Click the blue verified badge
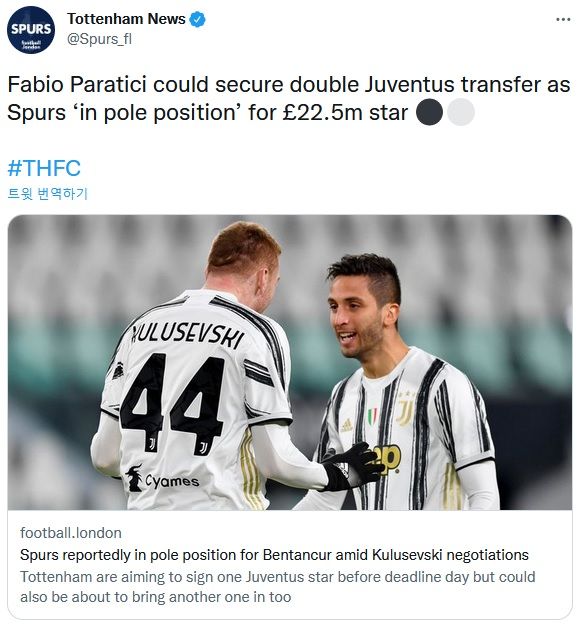This screenshot has width=578, height=631. [197, 19]
